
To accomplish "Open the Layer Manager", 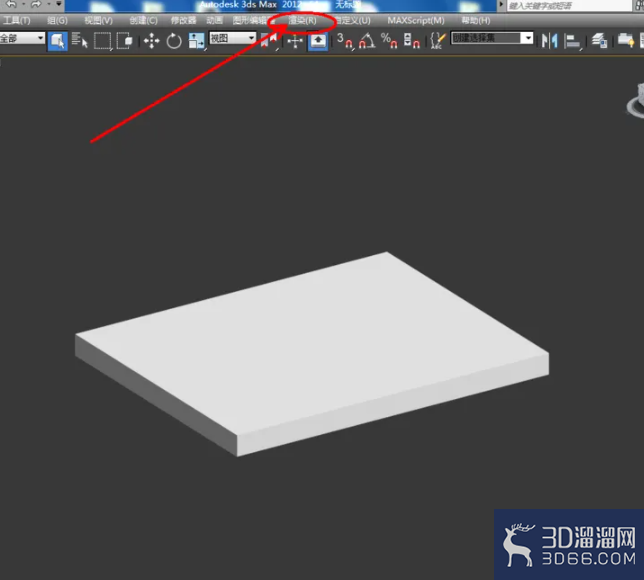I will pos(600,41).
